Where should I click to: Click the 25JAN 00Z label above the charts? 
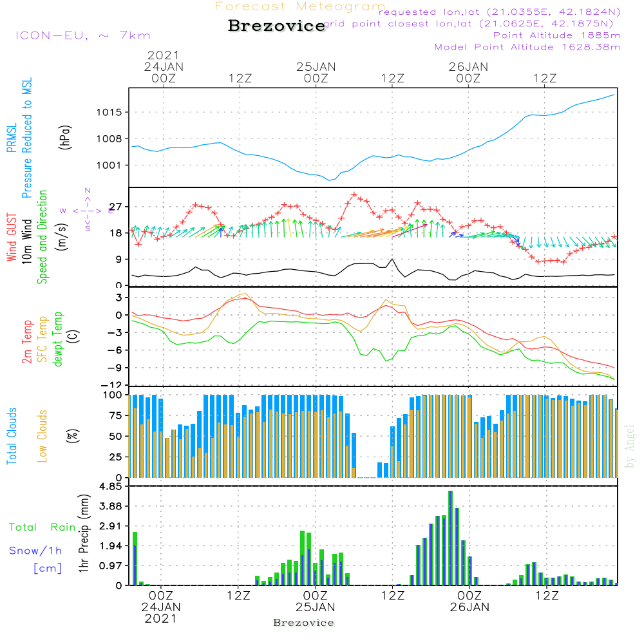(316, 72)
